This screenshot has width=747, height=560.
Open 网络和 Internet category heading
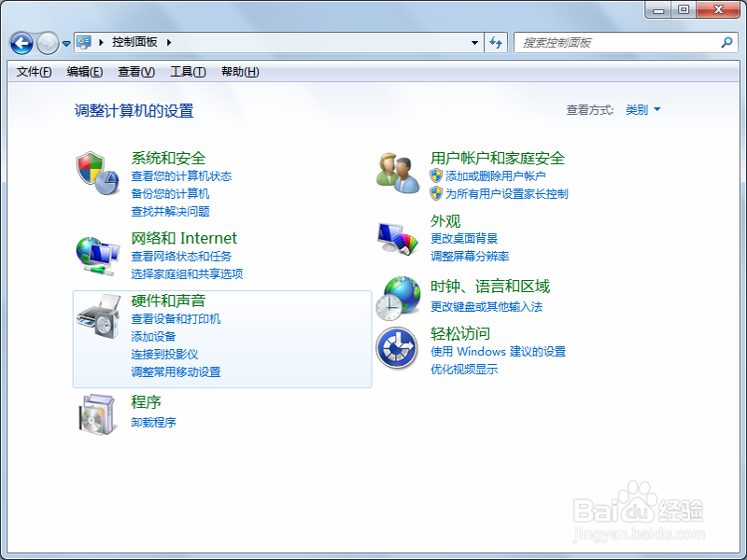(184, 238)
